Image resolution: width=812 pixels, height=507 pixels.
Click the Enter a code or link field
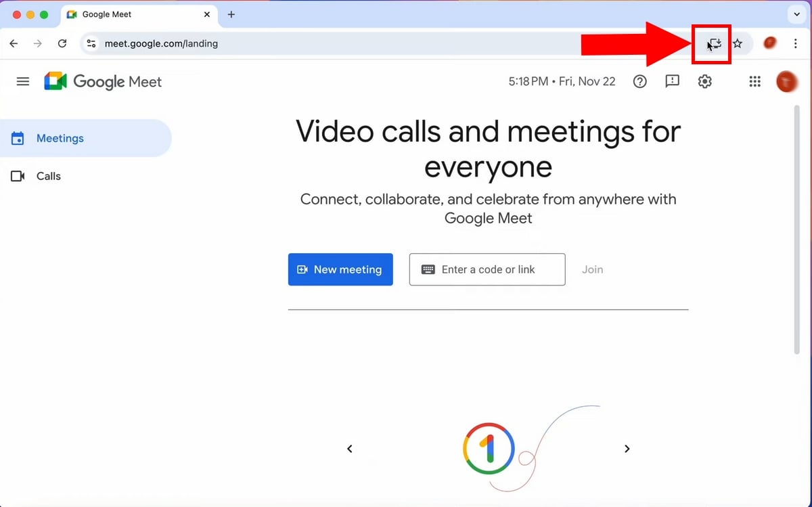(487, 269)
